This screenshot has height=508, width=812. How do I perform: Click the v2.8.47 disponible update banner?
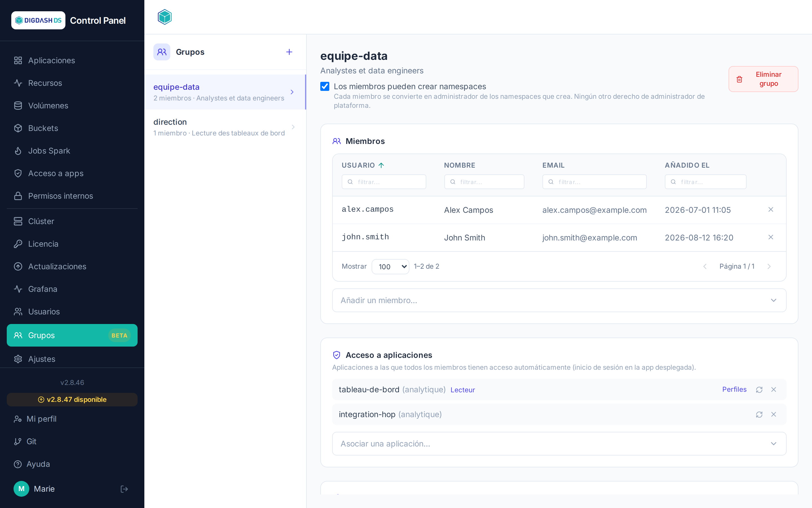[72, 399]
